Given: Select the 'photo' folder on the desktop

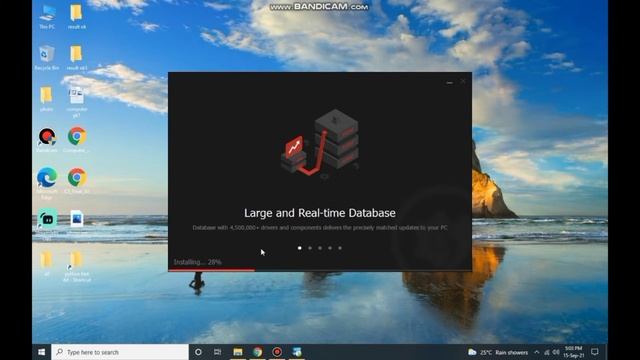Looking at the screenshot, I should pos(47,99).
